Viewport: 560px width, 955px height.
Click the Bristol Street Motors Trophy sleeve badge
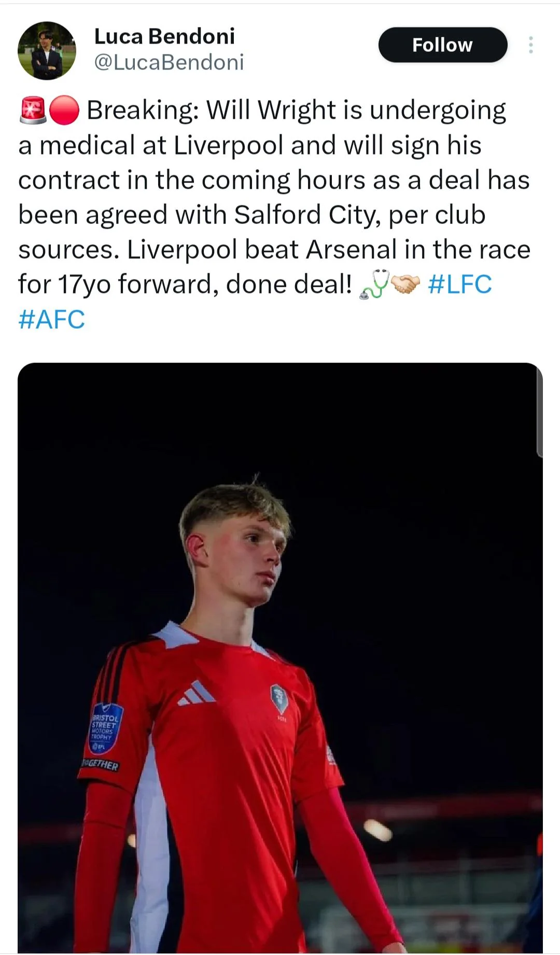click(106, 728)
